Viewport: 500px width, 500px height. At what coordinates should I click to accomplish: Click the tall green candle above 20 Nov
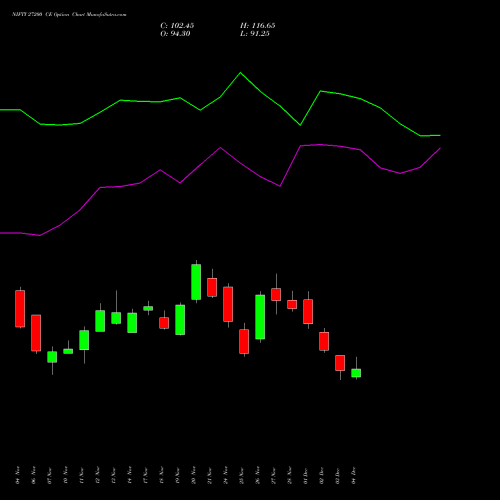pos(196,282)
